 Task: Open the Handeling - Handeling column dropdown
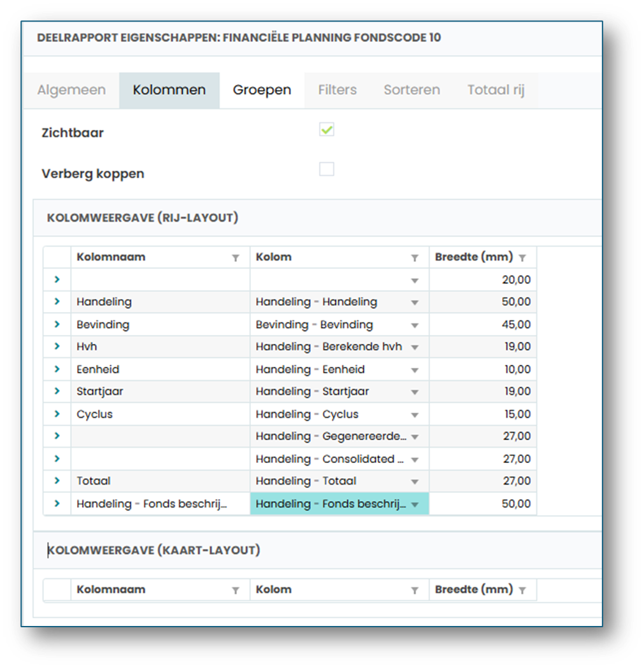pos(414,302)
